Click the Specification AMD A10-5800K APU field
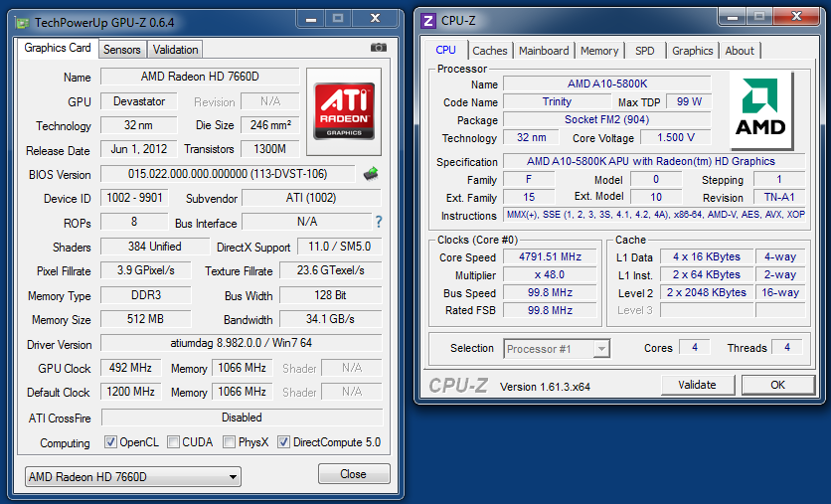 point(654,161)
